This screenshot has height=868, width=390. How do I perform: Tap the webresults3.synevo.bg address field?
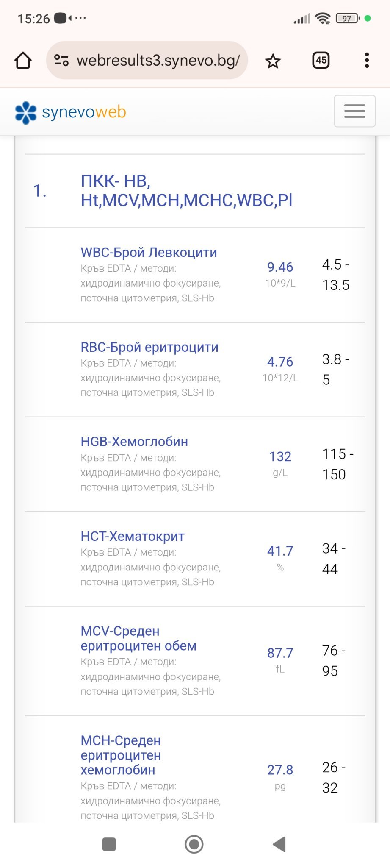coord(158,61)
